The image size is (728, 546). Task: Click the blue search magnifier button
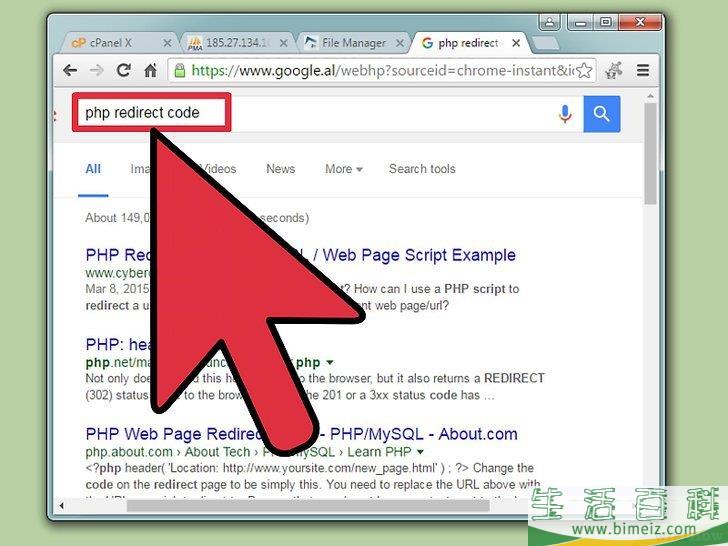pos(602,114)
